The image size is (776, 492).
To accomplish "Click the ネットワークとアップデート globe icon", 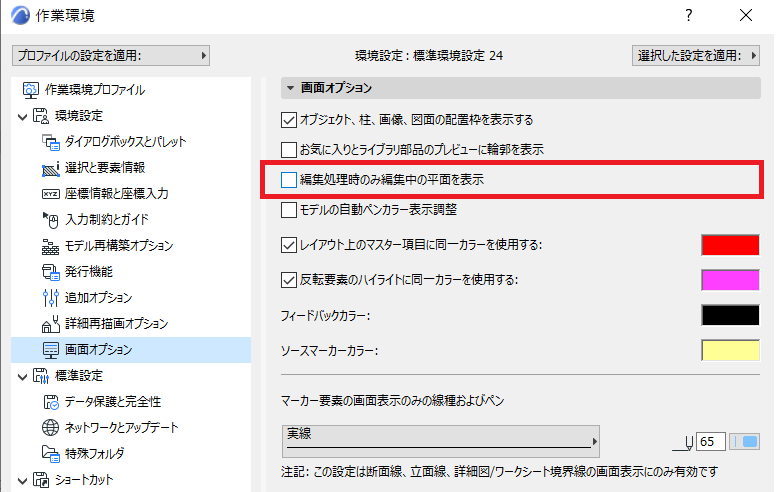I will click(50, 428).
